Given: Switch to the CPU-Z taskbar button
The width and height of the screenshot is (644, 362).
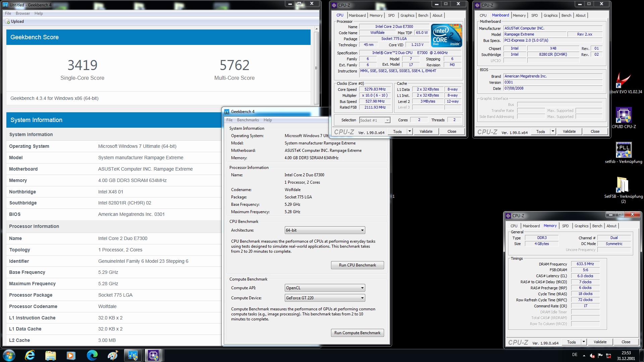Looking at the screenshot, I should (x=154, y=355).
